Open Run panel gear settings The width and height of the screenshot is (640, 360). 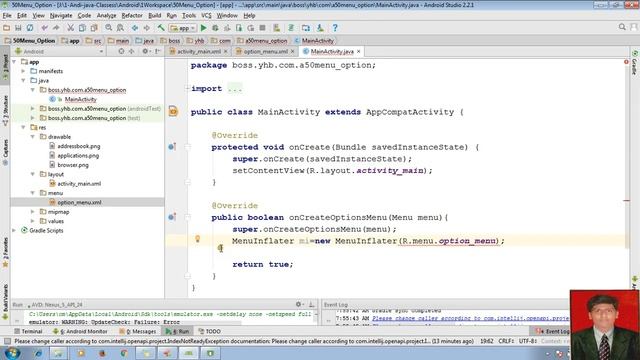tap(299, 304)
